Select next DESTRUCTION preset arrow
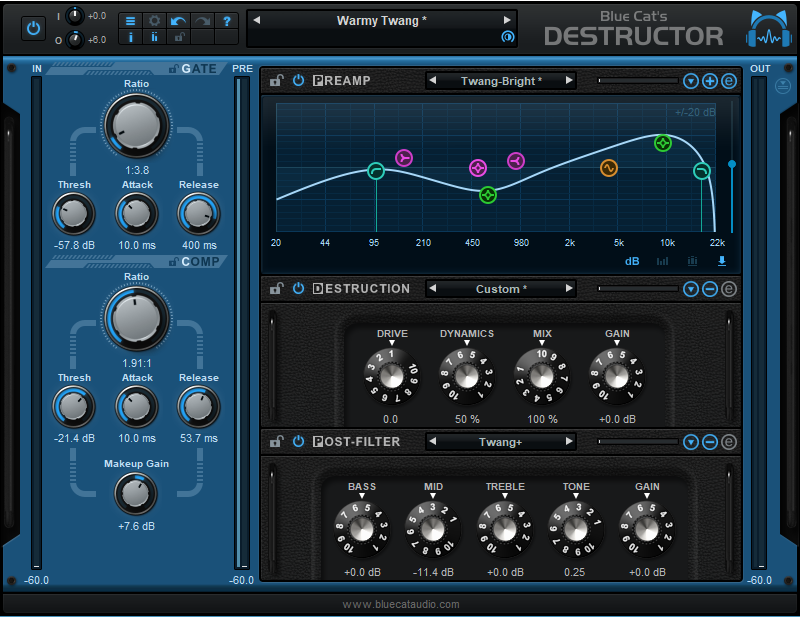Viewport: 800px width, 617px height. tap(569, 288)
